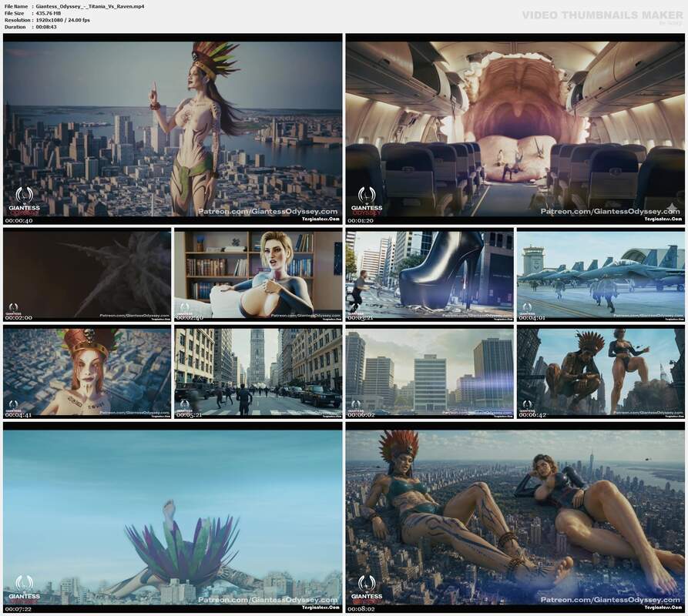Image resolution: width=688 pixels, height=616 pixels.
Task: Open the office buildings skyline thumbnail 00:06:02
Action: tap(430, 372)
